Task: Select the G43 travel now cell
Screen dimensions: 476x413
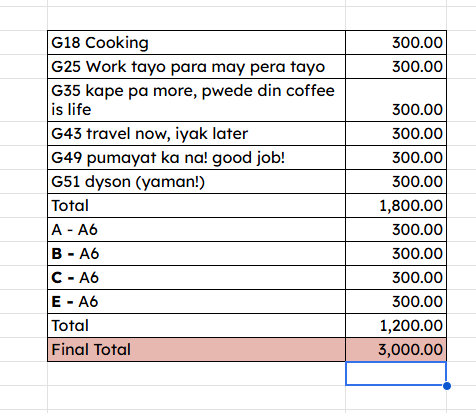Action: click(x=196, y=134)
